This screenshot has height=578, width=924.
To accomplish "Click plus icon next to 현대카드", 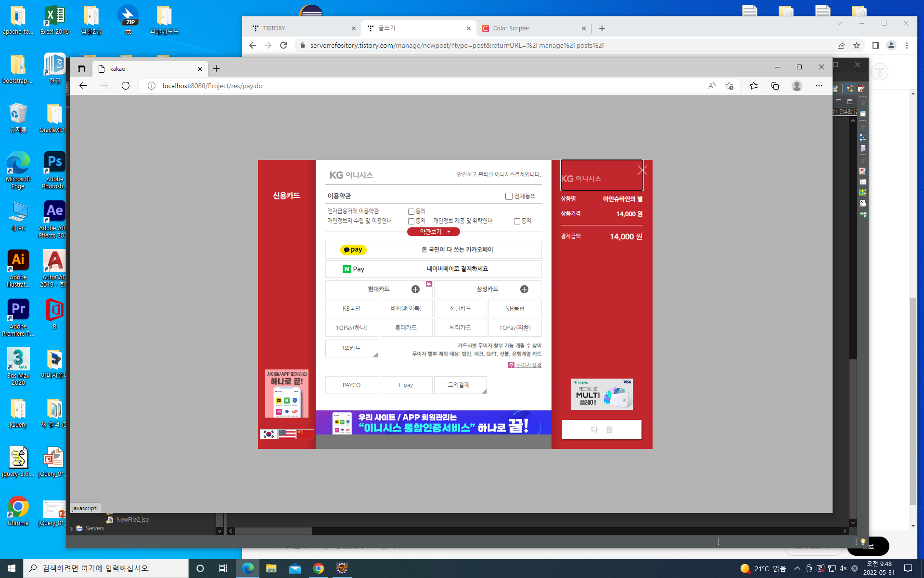I will coord(415,289).
